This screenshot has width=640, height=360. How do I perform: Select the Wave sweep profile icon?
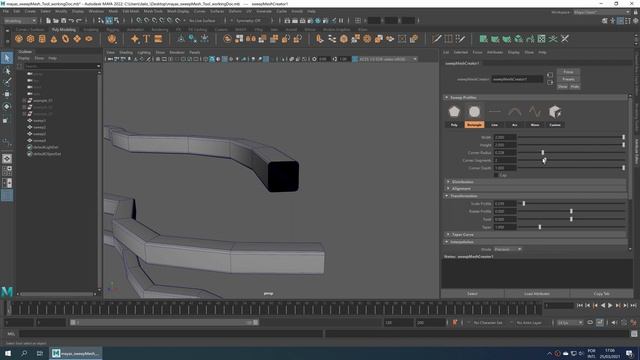[x=535, y=112]
